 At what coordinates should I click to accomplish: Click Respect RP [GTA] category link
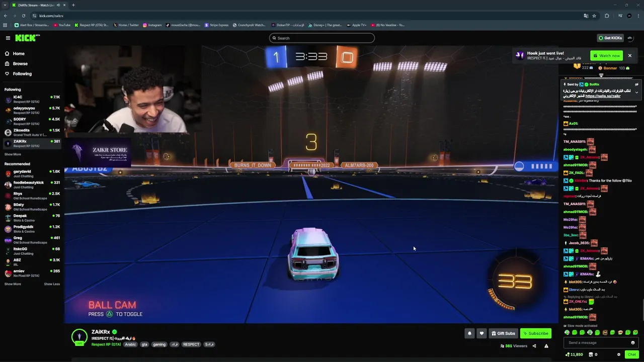pos(106,344)
